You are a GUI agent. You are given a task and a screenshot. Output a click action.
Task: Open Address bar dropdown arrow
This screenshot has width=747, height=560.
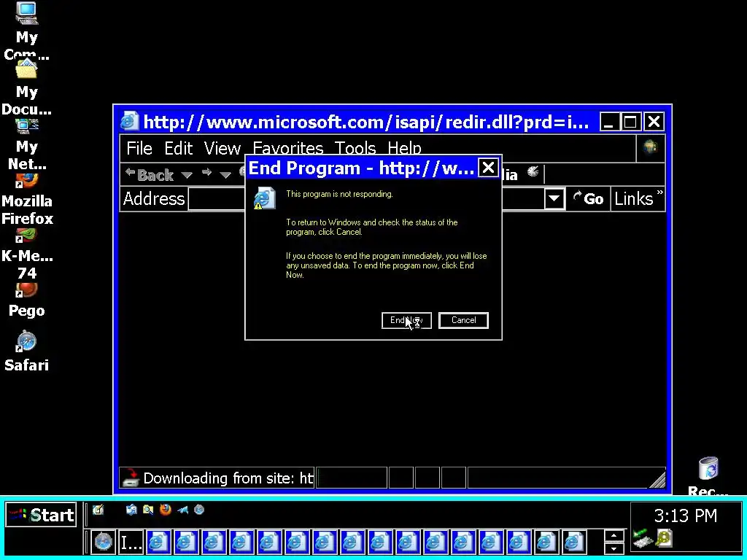pos(554,198)
